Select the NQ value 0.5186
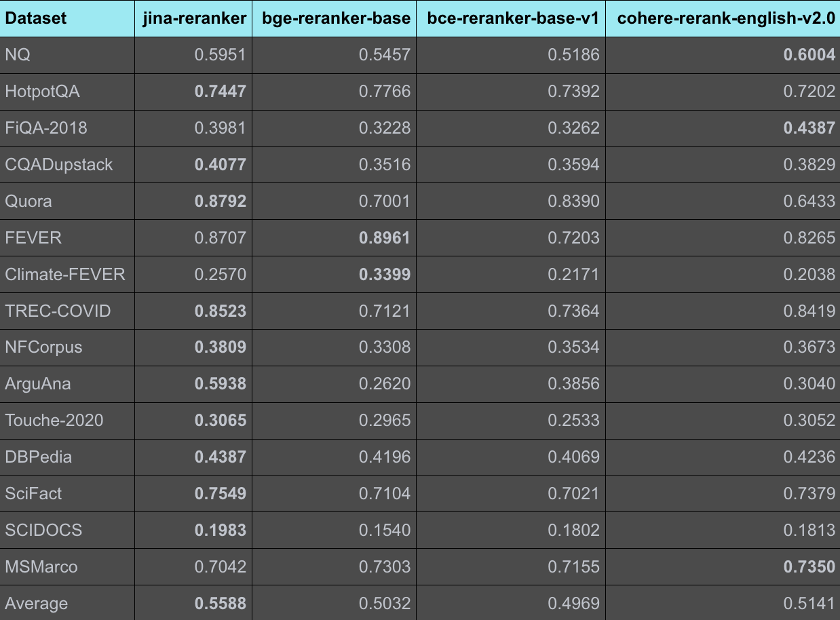This screenshot has height=620, width=840. (x=574, y=55)
